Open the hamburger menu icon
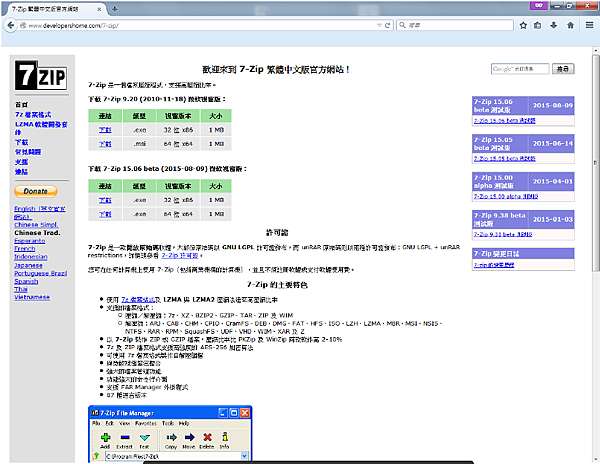Viewport: 600px width, 464px height. (589, 25)
